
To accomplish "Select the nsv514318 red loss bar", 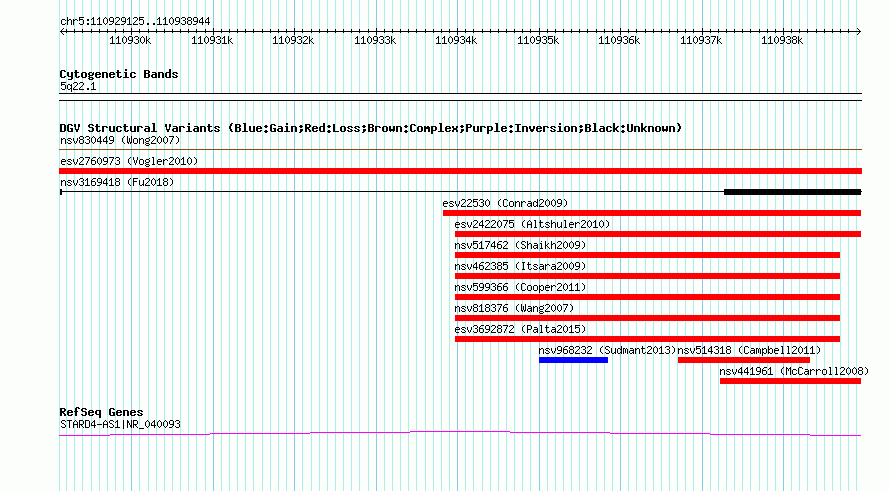I will pos(744,360).
